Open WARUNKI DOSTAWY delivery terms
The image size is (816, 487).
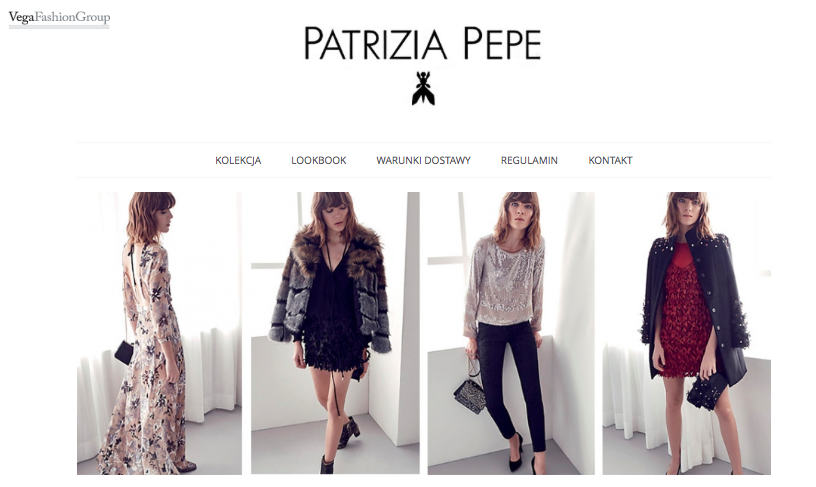[x=423, y=160]
